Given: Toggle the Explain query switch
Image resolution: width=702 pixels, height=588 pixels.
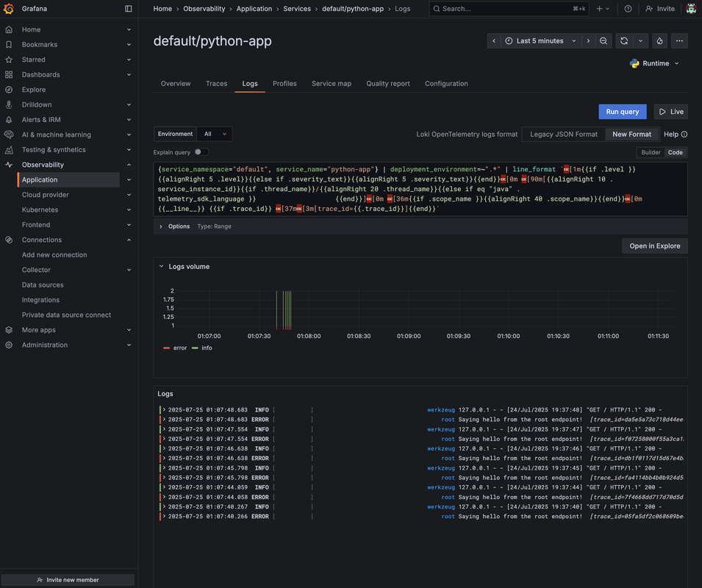Looking at the screenshot, I should pyautogui.click(x=201, y=152).
